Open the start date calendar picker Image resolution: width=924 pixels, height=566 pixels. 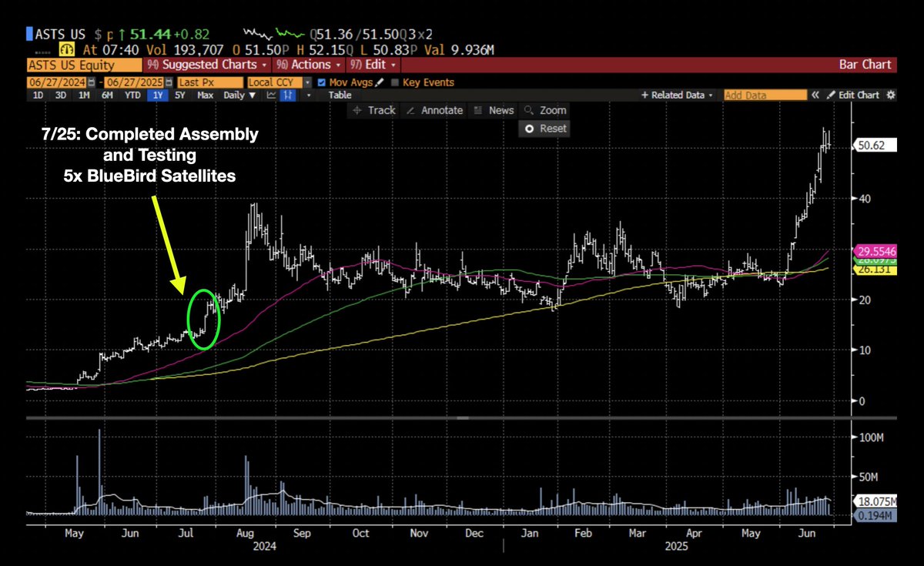click(x=92, y=82)
